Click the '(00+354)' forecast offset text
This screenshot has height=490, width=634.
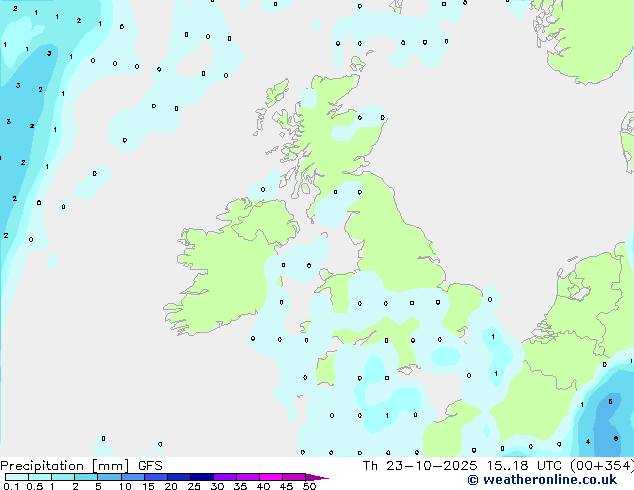tap(602, 466)
